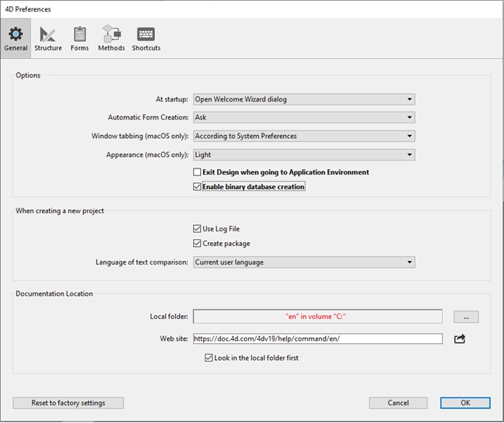The image size is (504, 423).
Task: Toggle the Use Log File checkbox
Action: (197, 229)
